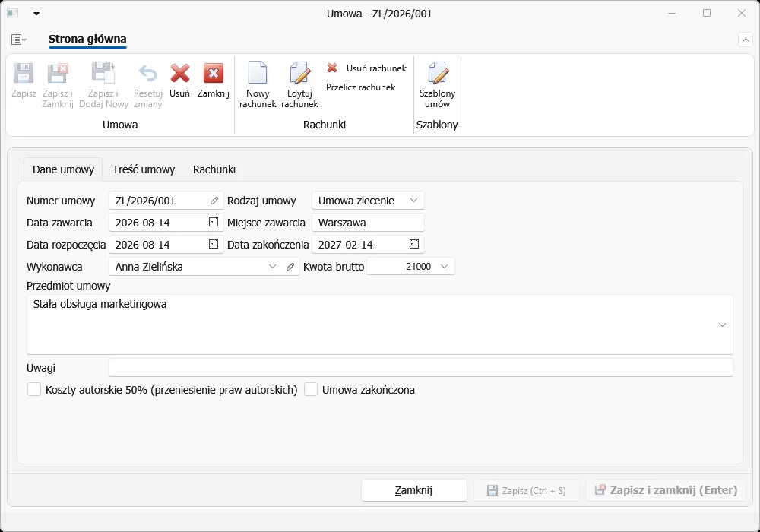Maximize the Umowa window
The image size is (760, 532).
[x=707, y=13]
